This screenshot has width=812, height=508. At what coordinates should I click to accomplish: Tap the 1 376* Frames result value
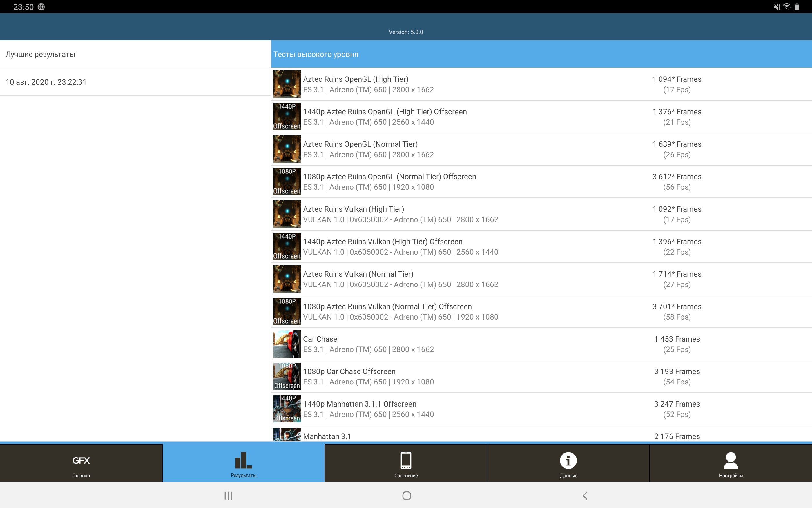[x=677, y=112]
